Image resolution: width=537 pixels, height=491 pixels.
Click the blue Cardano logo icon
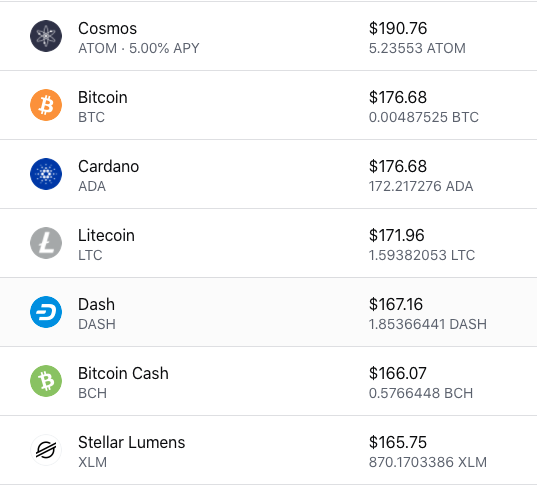[46, 174]
